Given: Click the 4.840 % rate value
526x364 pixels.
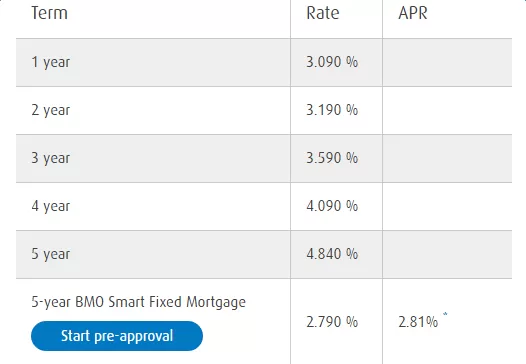Looking at the screenshot, I should coord(332,254).
